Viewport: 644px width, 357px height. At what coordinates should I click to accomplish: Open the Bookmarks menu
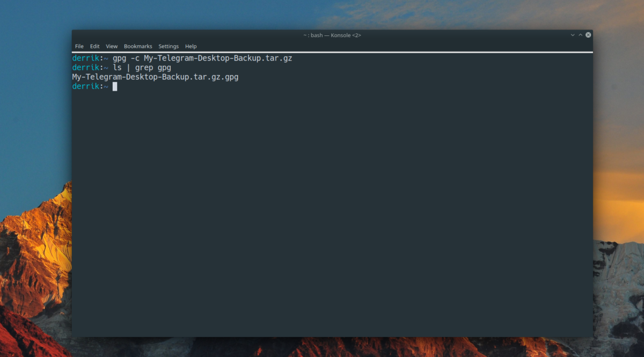point(138,46)
